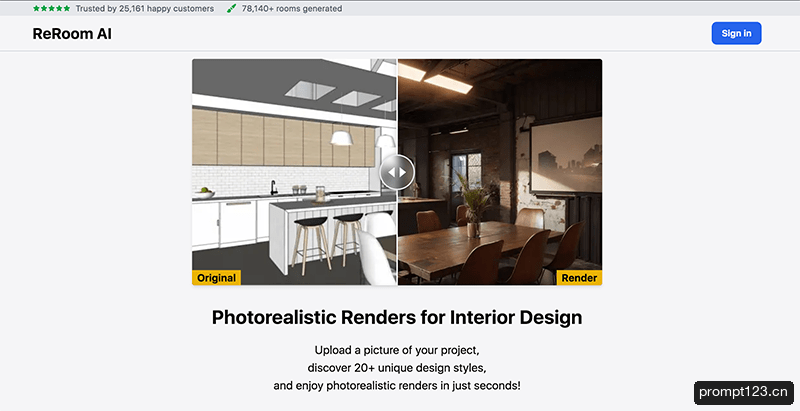This screenshot has width=800, height=411.
Task: Click the green paintbrush icon
Action: click(x=232, y=8)
